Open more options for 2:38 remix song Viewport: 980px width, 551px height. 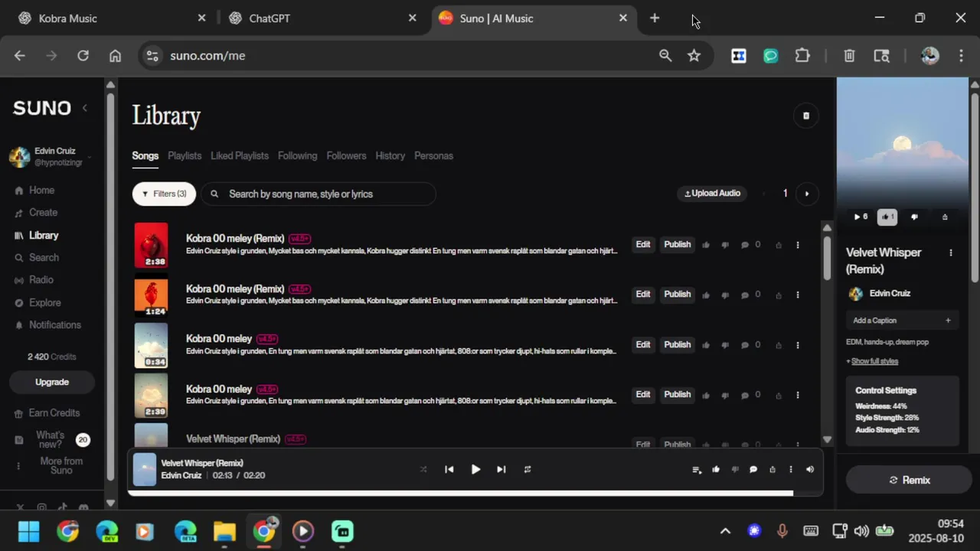pos(798,246)
